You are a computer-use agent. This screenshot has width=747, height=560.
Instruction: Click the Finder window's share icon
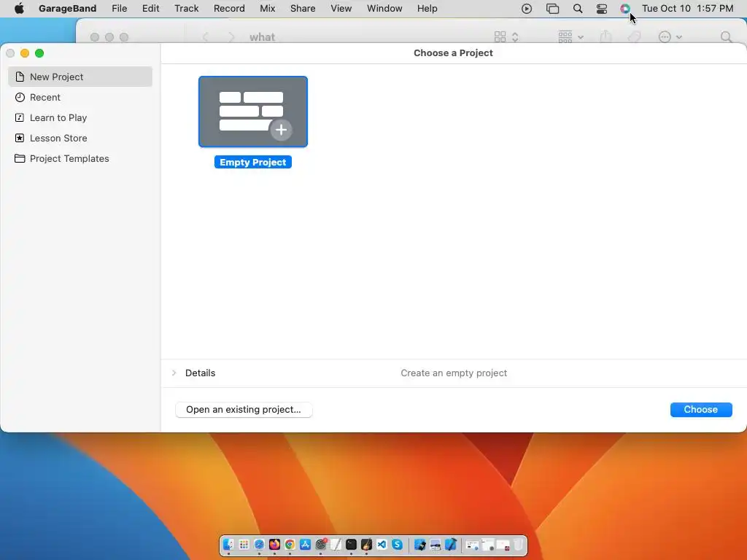605,37
